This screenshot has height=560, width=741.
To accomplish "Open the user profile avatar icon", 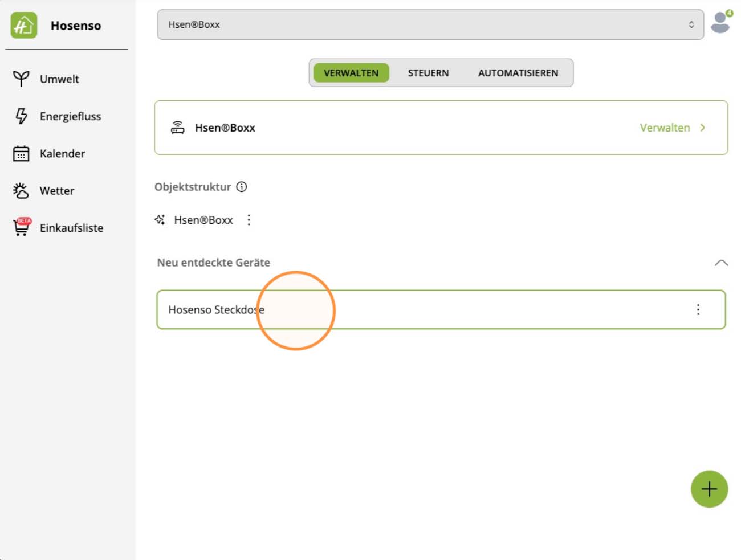I will pos(721,22).
